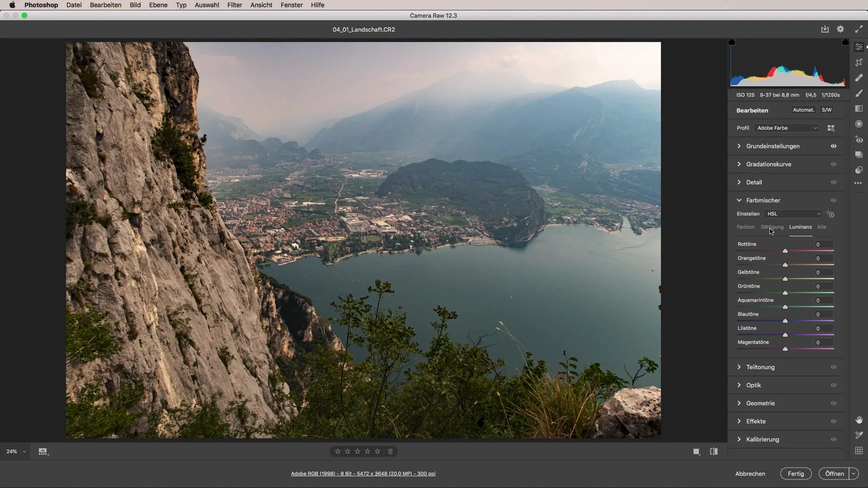This screenshot has width=868, height=488.
Task: Select the crop tool icon
Action: pos(859,62)
